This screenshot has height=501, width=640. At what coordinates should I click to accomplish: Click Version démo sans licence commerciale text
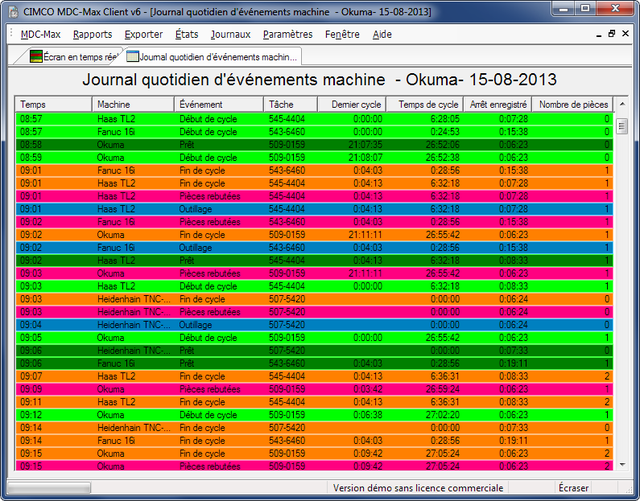coord(418,488)
